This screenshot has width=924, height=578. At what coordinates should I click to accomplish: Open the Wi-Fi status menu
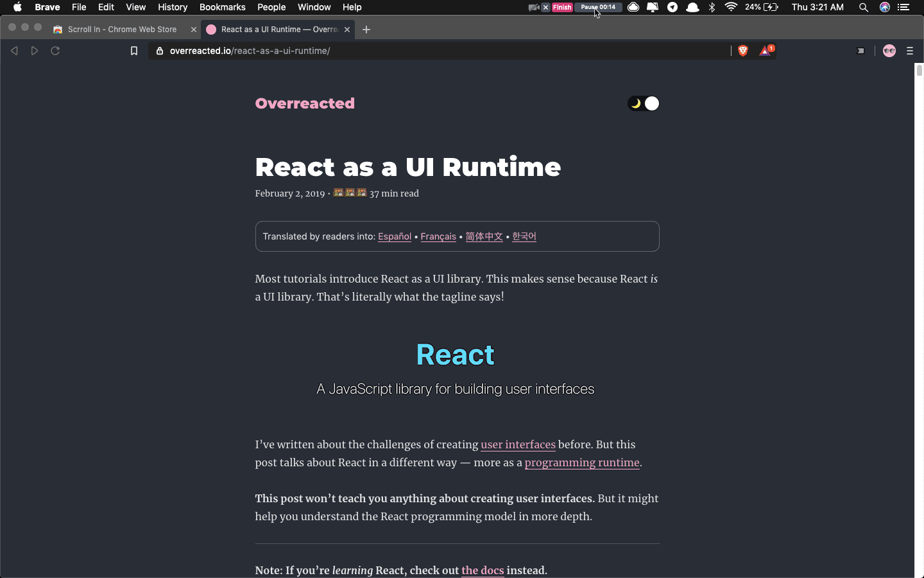731,7
